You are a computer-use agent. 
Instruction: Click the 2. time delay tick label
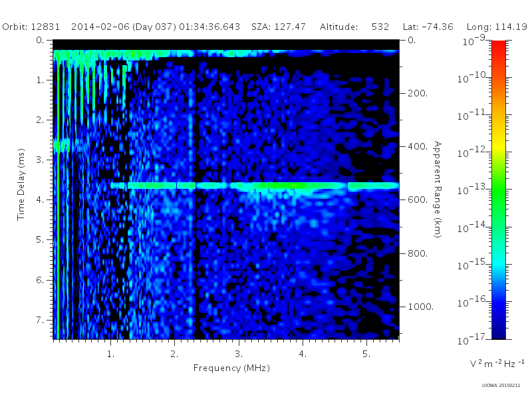coord(40,120)
